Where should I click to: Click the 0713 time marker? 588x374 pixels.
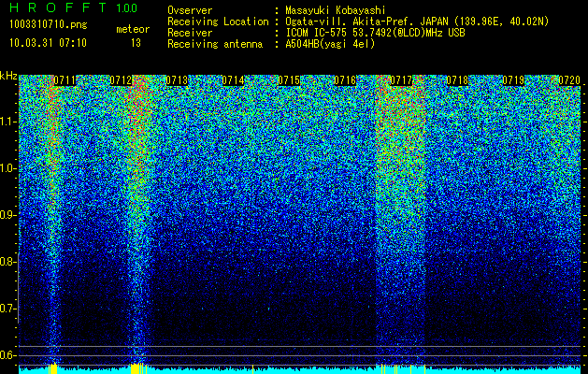point(177,80)
